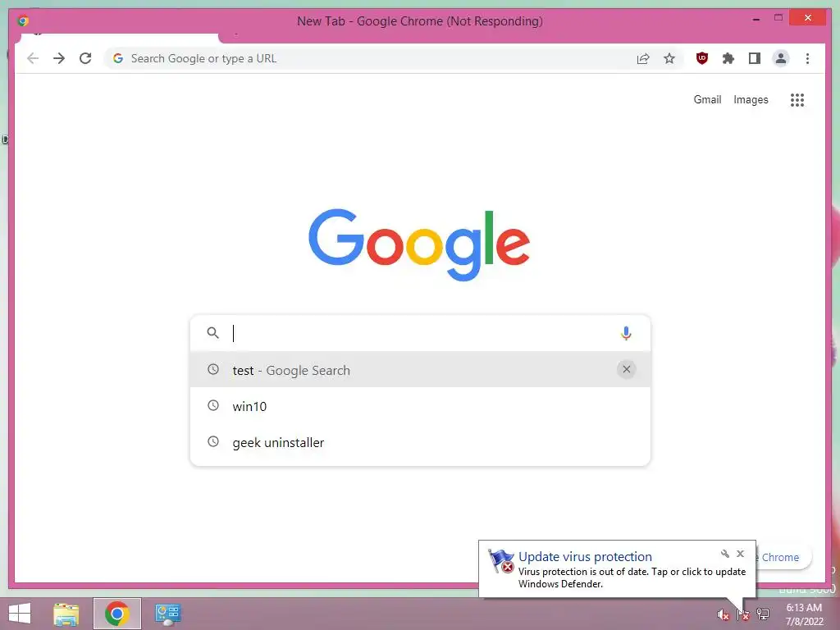Minimize the Chrome window
The image size is (840, 630).
point(756,19)
